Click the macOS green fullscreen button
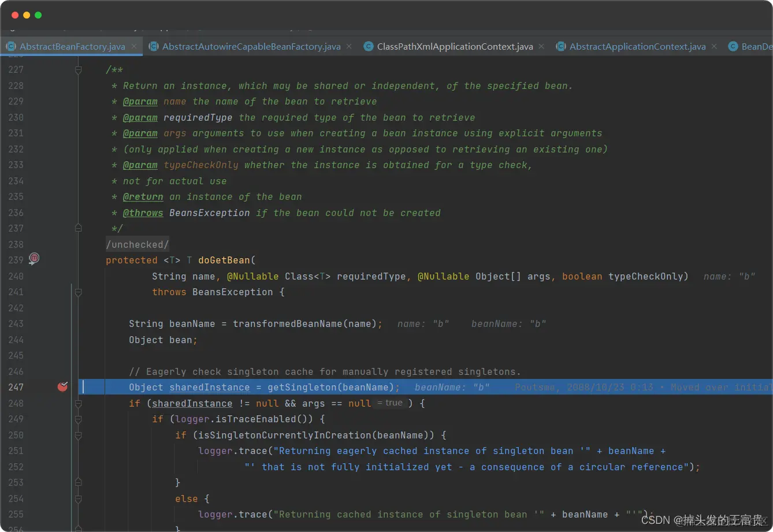This screenshot has width=773, height=532. click(x=38, y=15)
